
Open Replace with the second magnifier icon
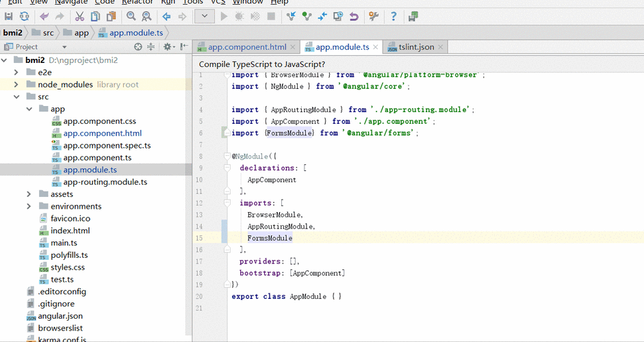pos(146,16)
